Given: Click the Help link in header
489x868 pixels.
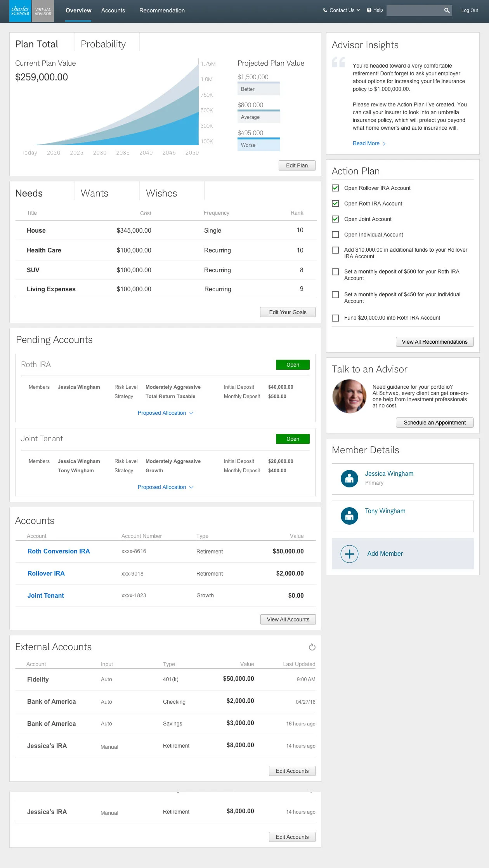Looking at the screenshot, I should click(x=378, y=10).
